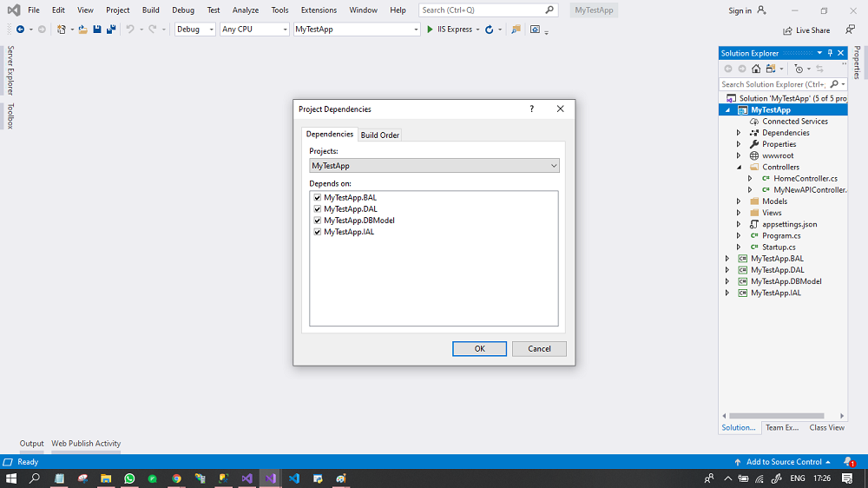The image size is (868, 488).
Task: Click the Help question mark in dialog
Action: pos(532,109)
